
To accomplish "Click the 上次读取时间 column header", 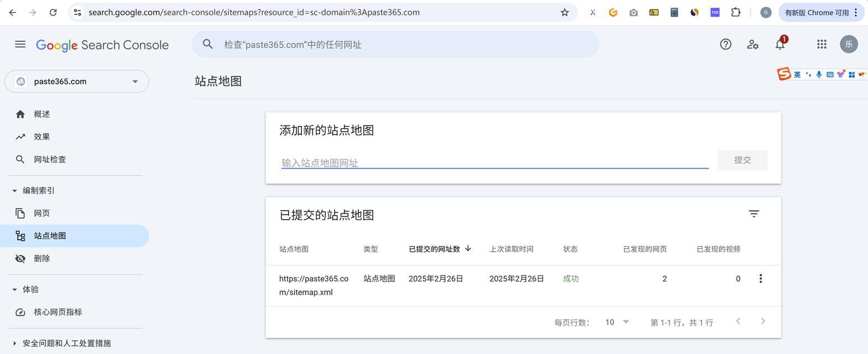I will pos(511,249).
